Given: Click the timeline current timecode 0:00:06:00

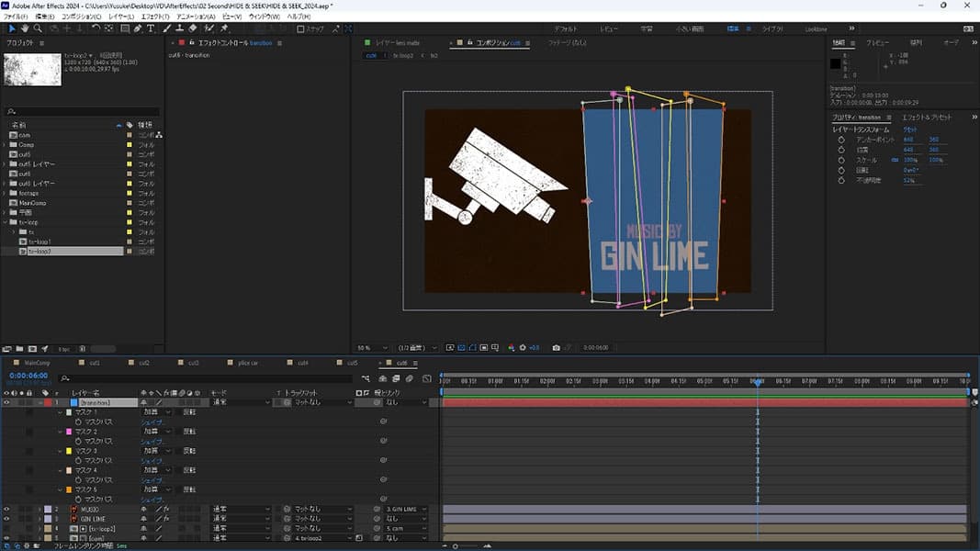Looking at the screenshot, I should 28,376.
